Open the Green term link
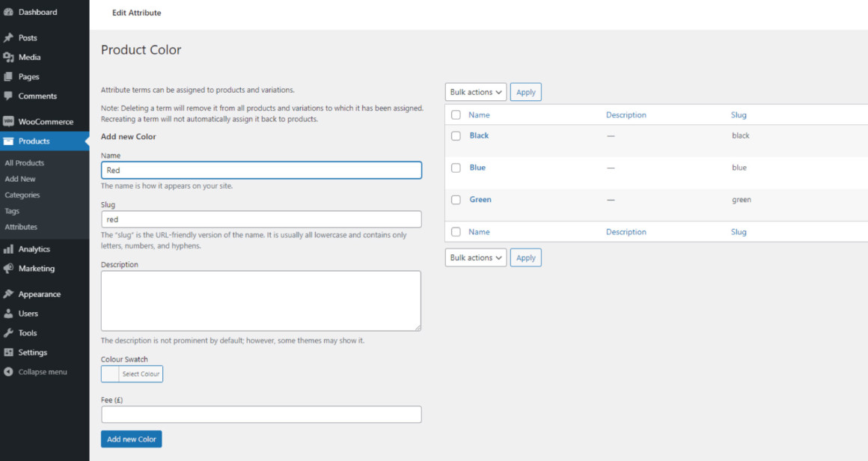This screenshot has height=461, width=868. point(480,199)
